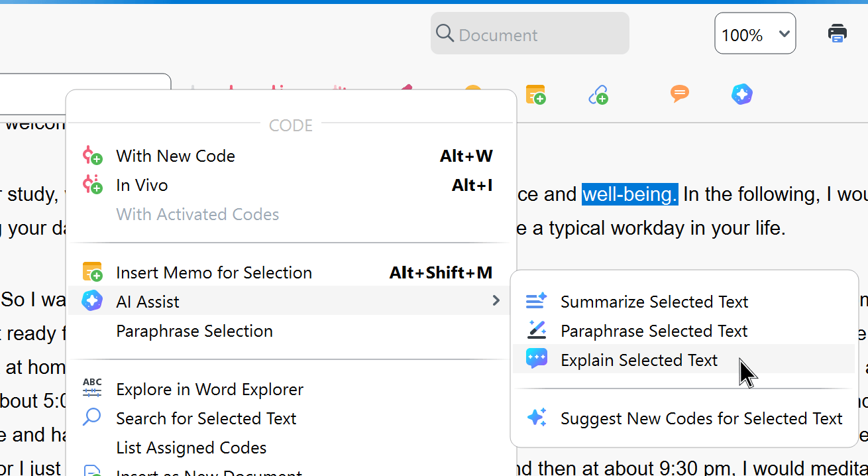The image size is (868, 476).
Task: Choose "Paraphrase Selection" from the menu
Action: pyautogui.click(x=194, y=331)
